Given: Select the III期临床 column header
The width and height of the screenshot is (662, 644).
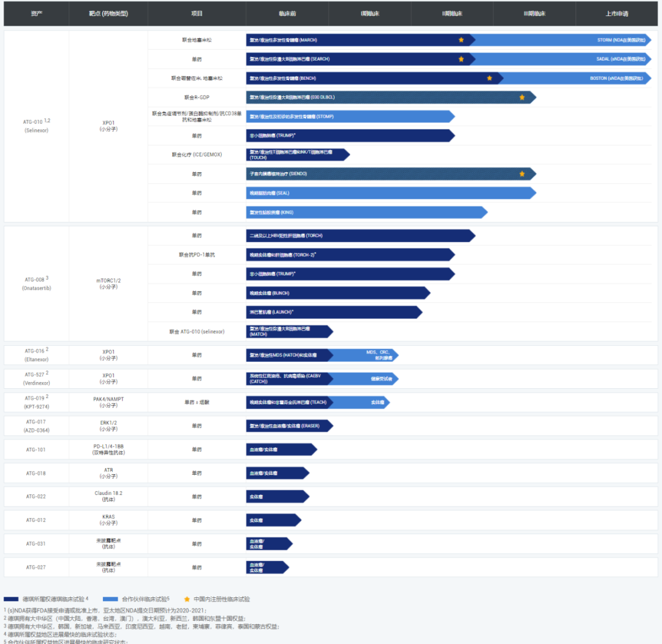Looking at the screenshot, I should pyautogui.click(x=534, y=13).
